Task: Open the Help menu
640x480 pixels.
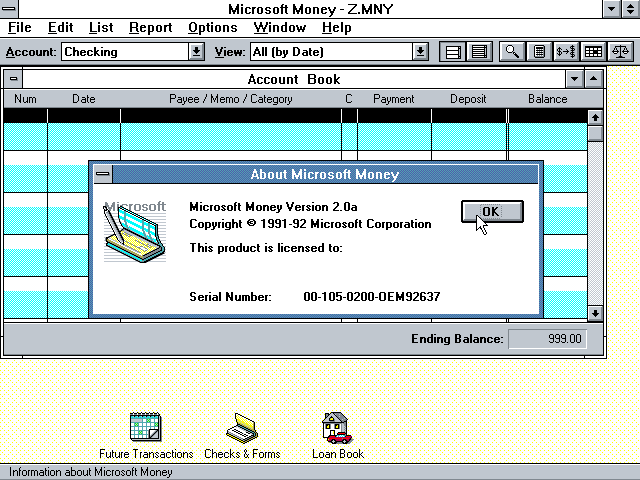Action: [x=336, y=27]
